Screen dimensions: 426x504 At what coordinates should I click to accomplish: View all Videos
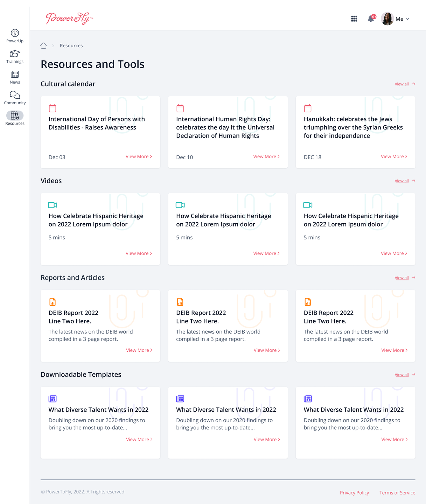pyautogui.click(x=405, y=181)
